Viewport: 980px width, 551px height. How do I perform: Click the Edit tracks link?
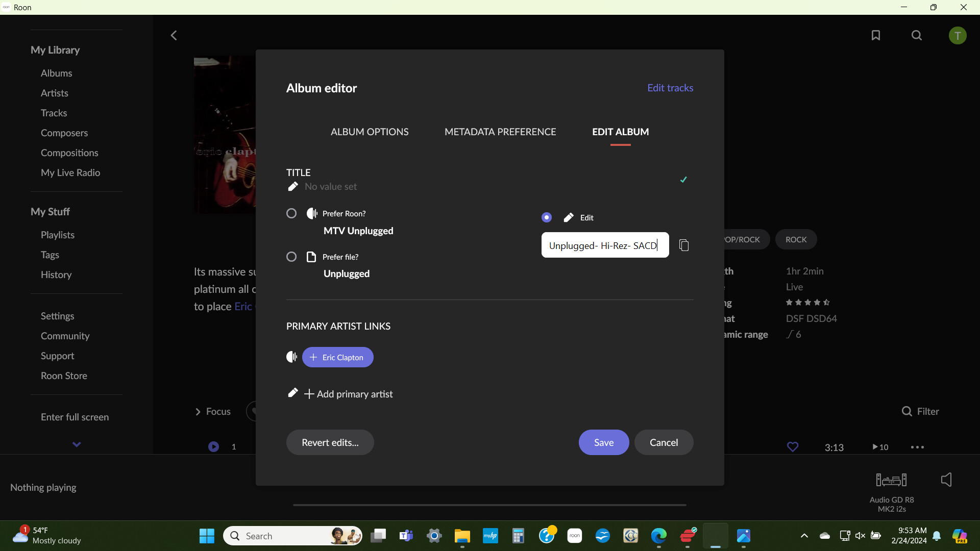pos(670,88)
